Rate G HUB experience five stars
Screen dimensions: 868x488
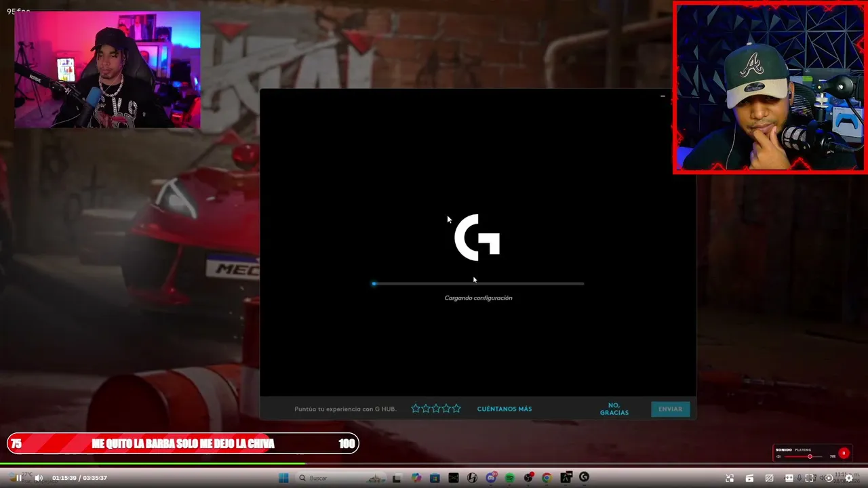[456, 409]
